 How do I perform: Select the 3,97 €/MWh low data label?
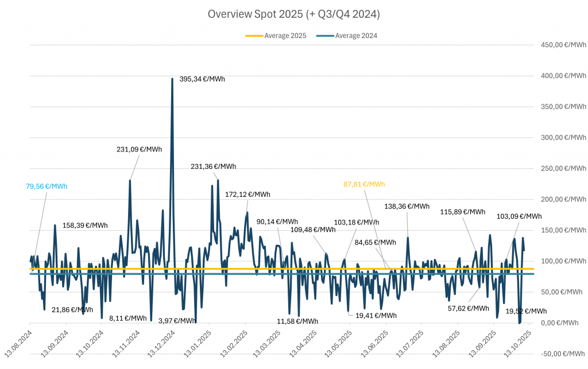177,320
